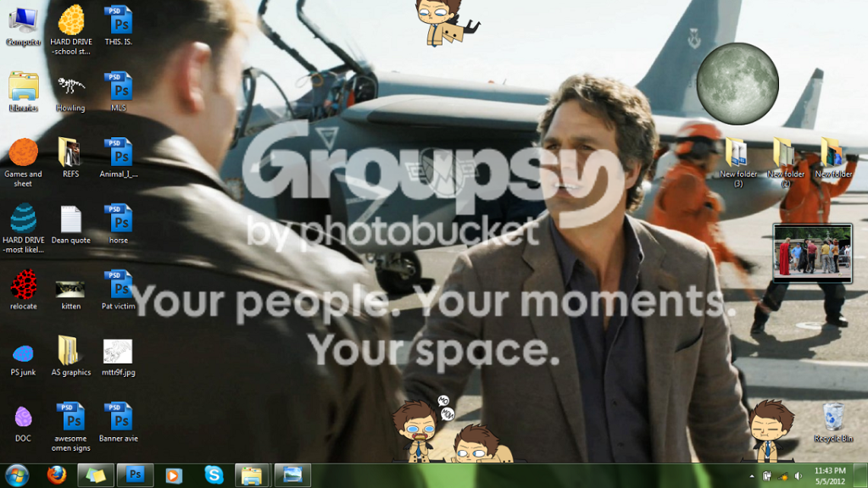This screenshot has width=868, height=488.
Task: Select the mttr9f.jpg image file
Action: pyautogui.click(x=119, y=358)
